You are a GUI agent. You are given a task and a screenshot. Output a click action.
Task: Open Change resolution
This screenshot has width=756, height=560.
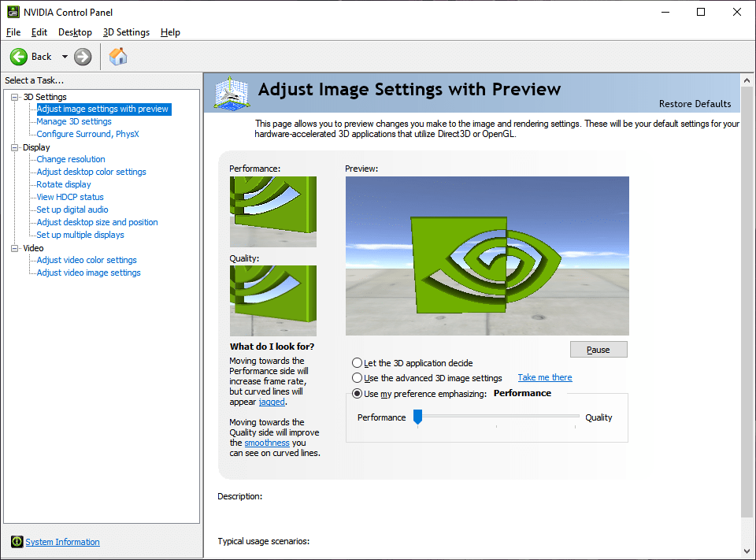point(71,159)
